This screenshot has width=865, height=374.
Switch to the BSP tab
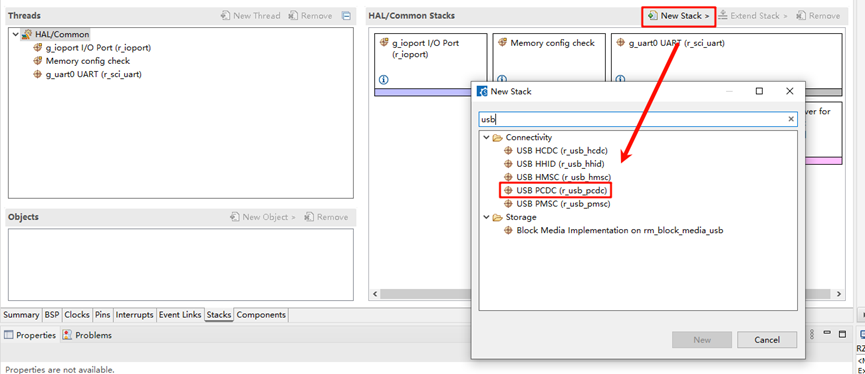click(52, 315)
